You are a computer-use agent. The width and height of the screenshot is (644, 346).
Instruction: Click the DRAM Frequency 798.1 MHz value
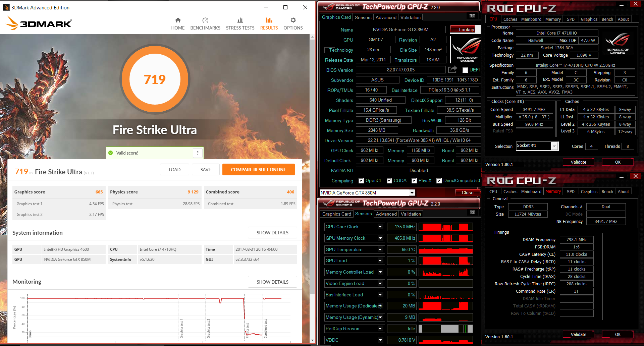[x=576, y=240]
